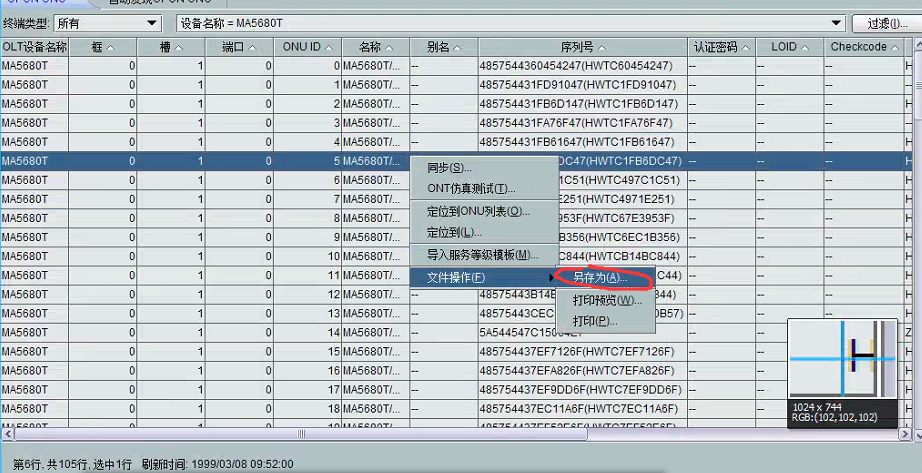Sort by ONU ID using header arrow

point(328,48)
